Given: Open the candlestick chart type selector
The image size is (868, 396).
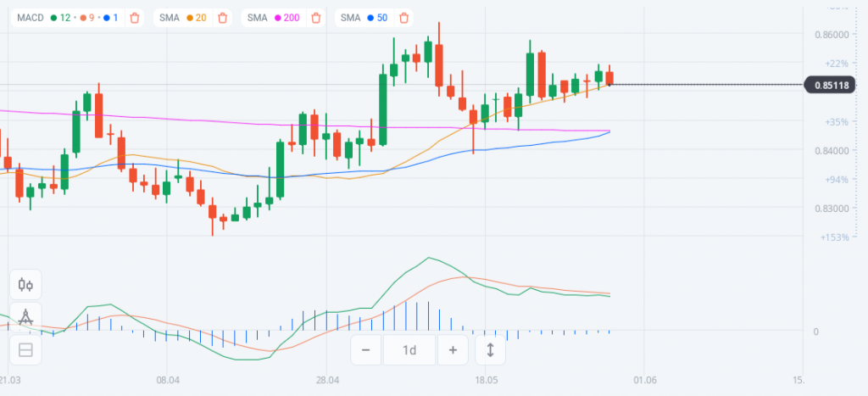Looking at the screenshot, I should [25, 285].
